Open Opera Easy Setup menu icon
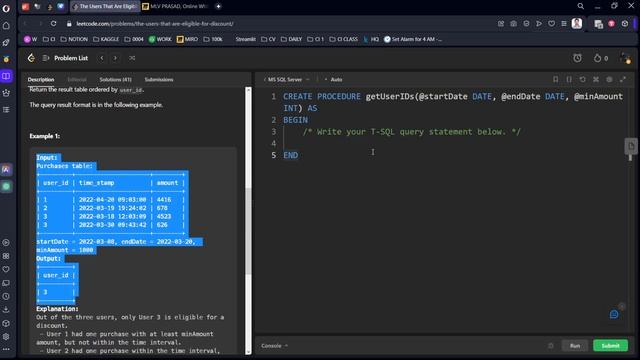 (564, 24)
